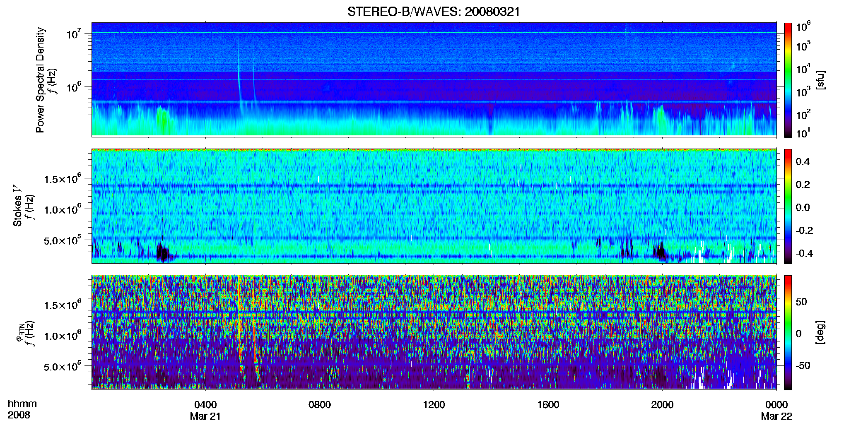
Task: Click the "0.4" label on the Stokes V color bar
Action: [803, 162]
